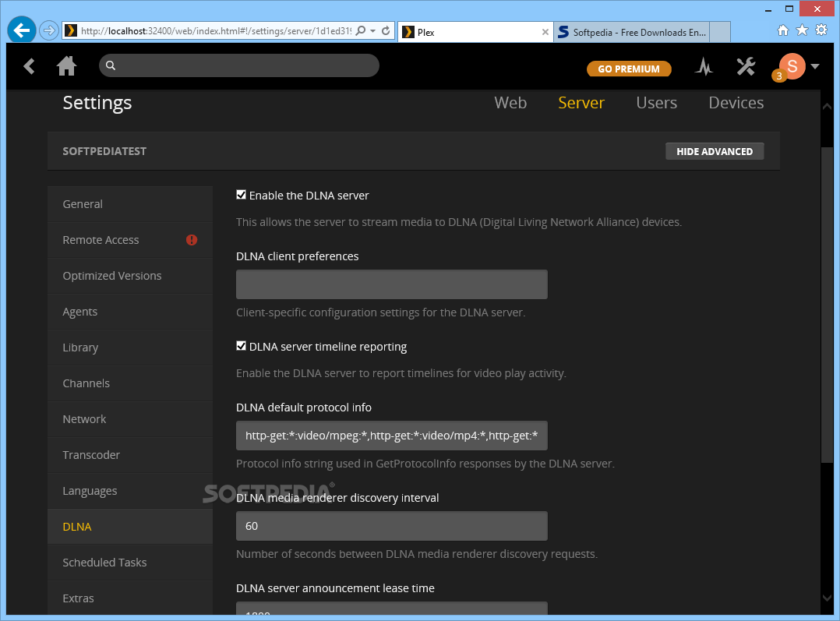Viewport: 840px width, 621px height.
Task: Click the HIDE ADVANCED button
Action: [x=715, y=152]
